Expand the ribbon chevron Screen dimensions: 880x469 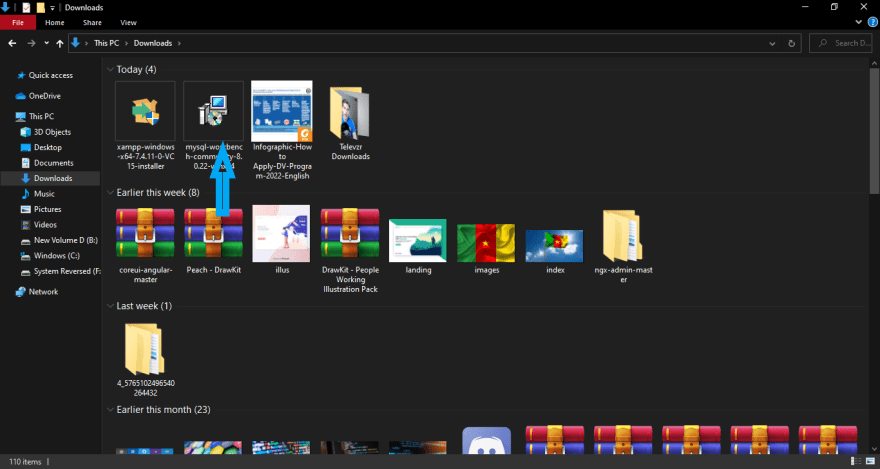tap(859, 22)
